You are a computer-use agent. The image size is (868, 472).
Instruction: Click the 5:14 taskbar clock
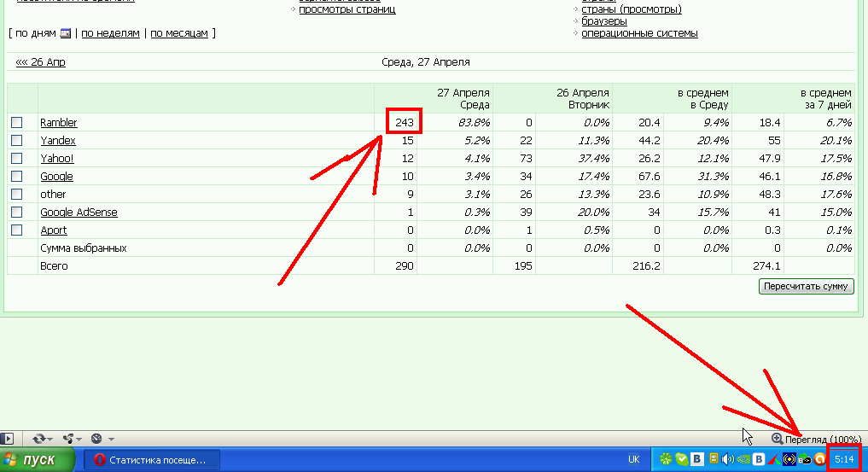(x=844, y=459)
